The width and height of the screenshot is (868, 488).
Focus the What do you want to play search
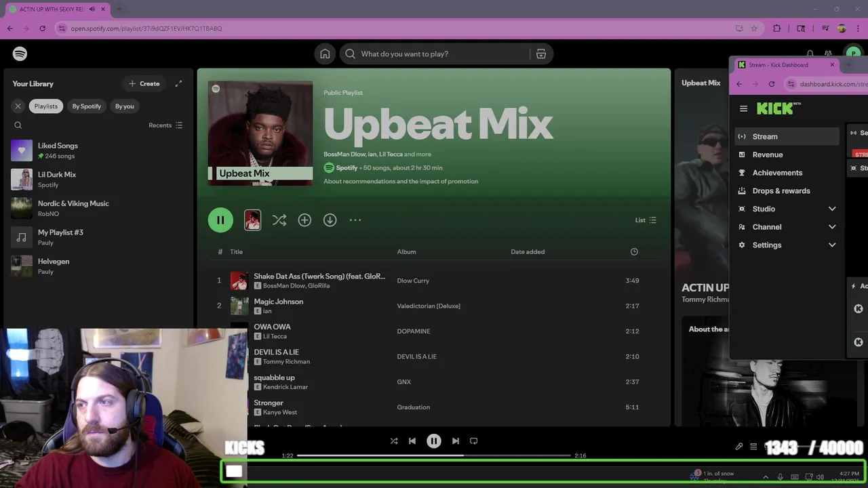pyautogui.click(x=434, y=54)
